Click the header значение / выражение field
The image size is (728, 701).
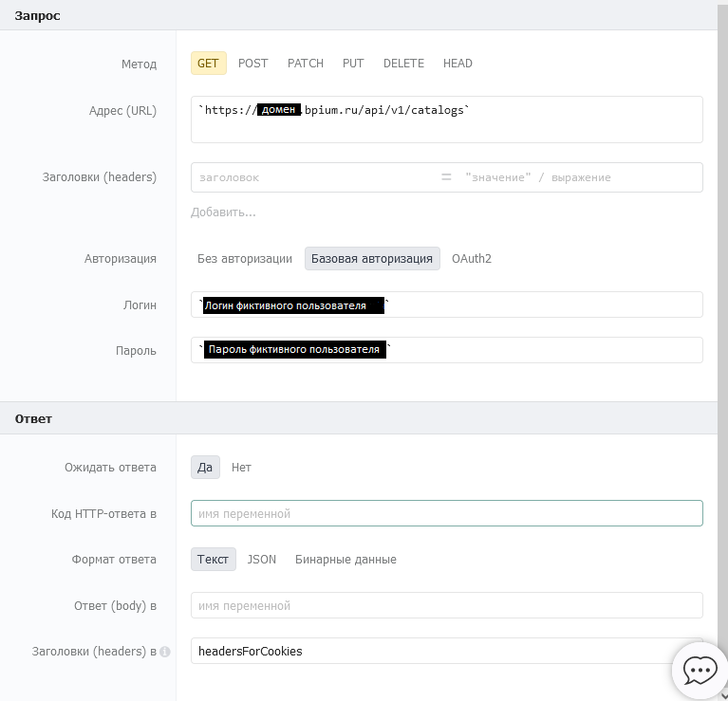pyautogui.click(x=580, y=177)
